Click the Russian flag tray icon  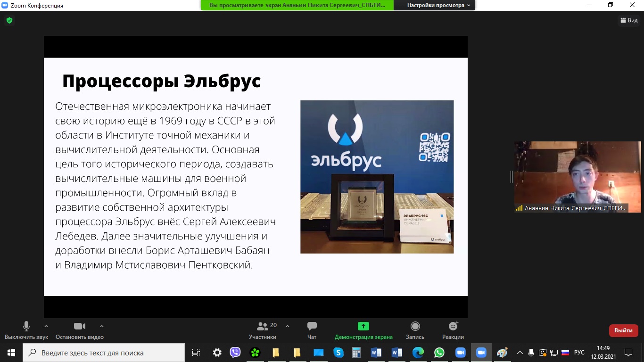click(x=565, y=353)
